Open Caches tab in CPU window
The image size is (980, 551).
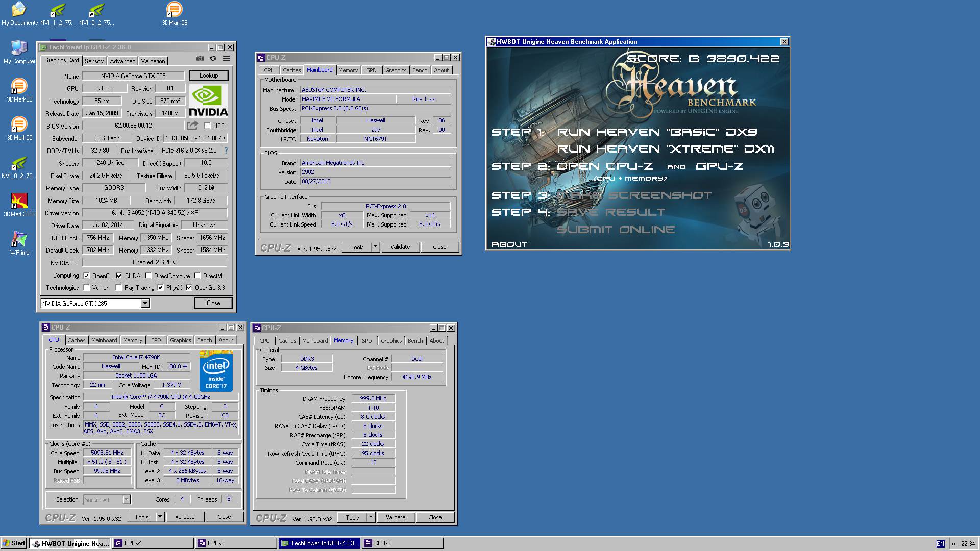pos(77,340)
